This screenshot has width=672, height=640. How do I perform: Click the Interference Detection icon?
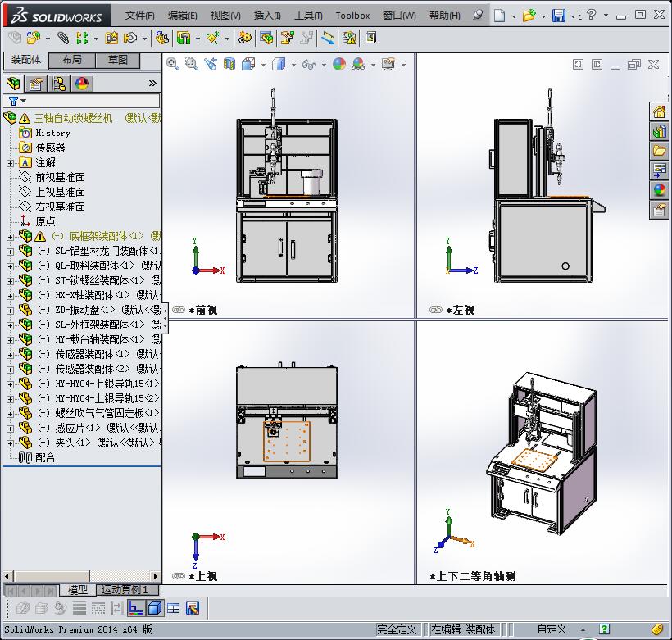point(328,39)
